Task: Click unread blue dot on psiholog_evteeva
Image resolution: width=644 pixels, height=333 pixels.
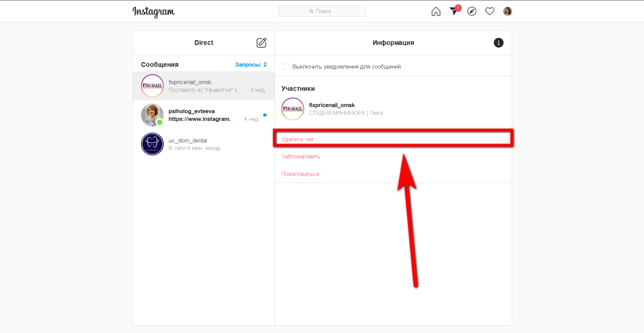Action: coord(265,115)
